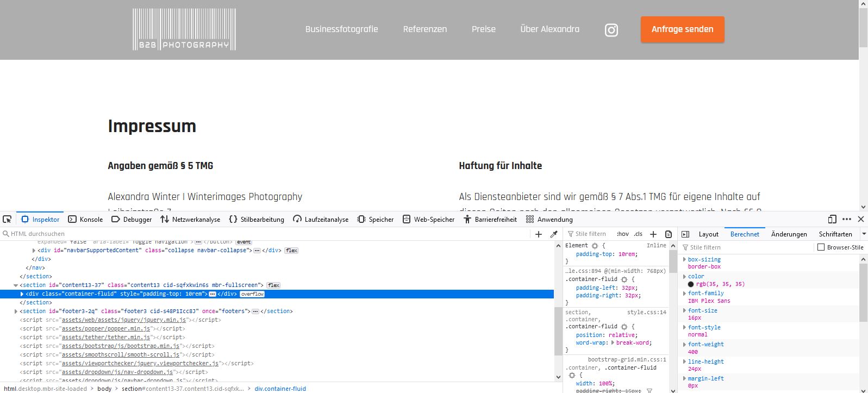Open the Referenzen navigation link
Screen dimensions: 868x393
424,29
